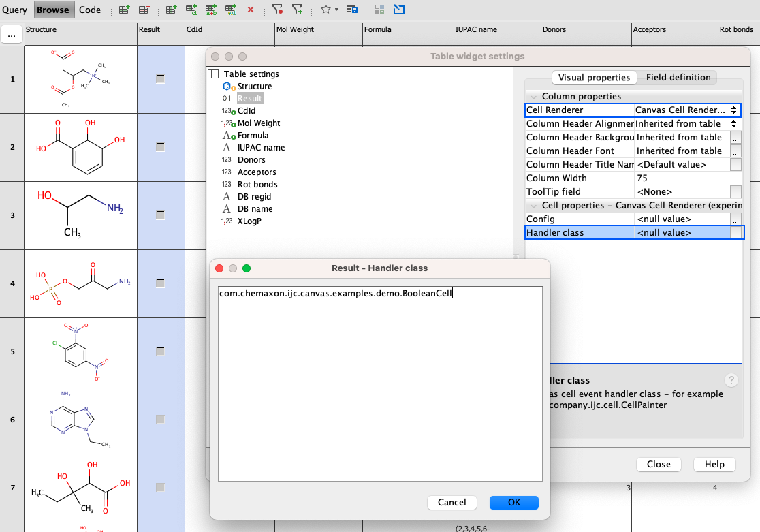Click the Help button in Table widget settings
The width and height of the screenshot is (760, 532).
pyautogui.click(x=714, y=464)
